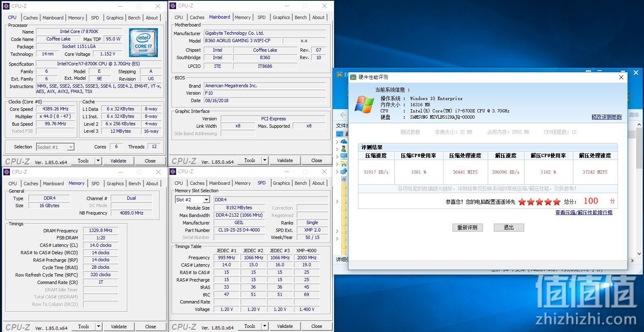The image size is (644, 332).
Task: Click CPU-Z title icon of mainboard window
Action: 173,6
